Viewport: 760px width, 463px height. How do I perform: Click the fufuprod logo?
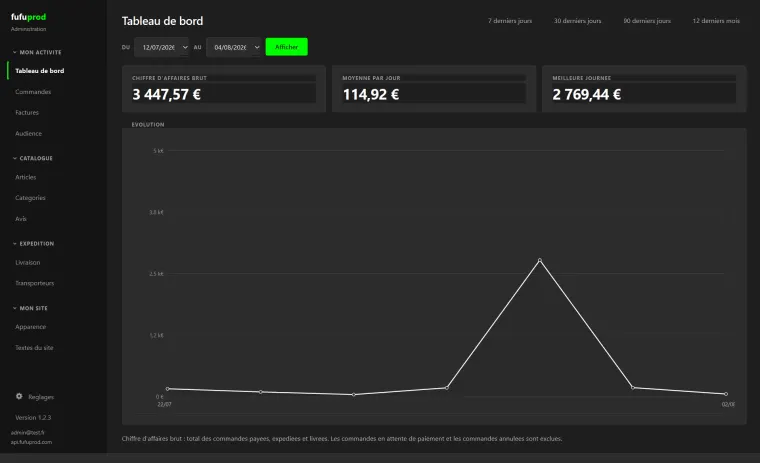pyautogui.click(x=29, y=17)
